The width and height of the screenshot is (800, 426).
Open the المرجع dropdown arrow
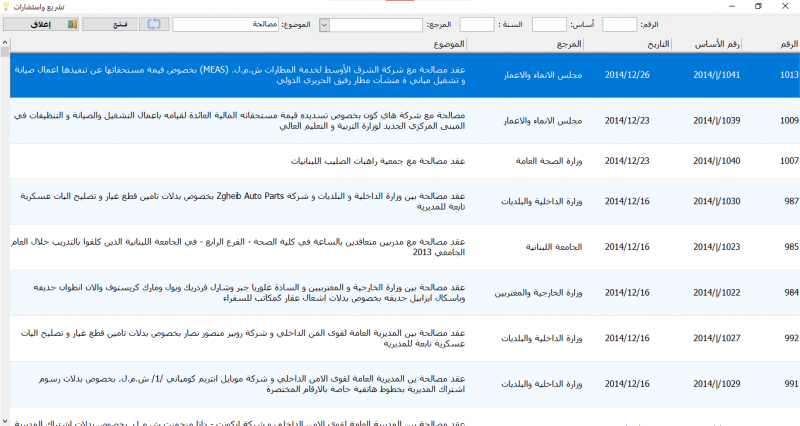click(324, 24)
